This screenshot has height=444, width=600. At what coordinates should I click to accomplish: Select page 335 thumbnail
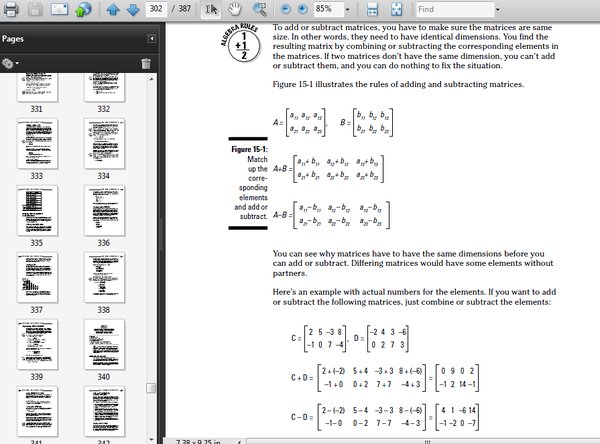click(x=37, y=210)
